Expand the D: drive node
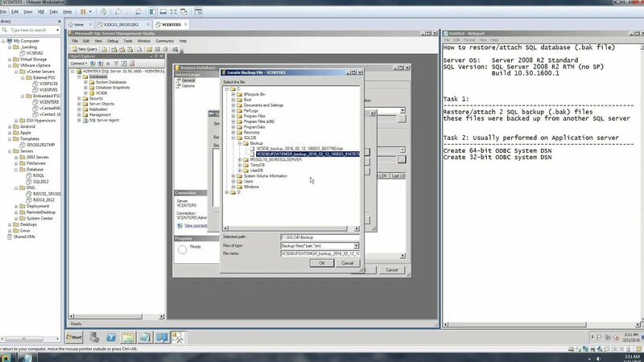 pyautogui.click(x=227, y=192)
